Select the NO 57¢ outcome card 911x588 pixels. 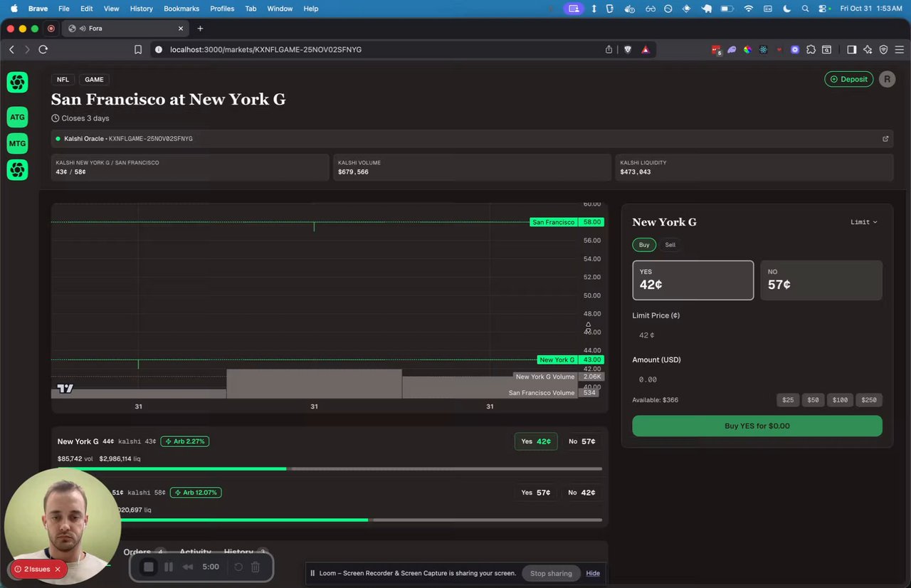coord(821,280)
